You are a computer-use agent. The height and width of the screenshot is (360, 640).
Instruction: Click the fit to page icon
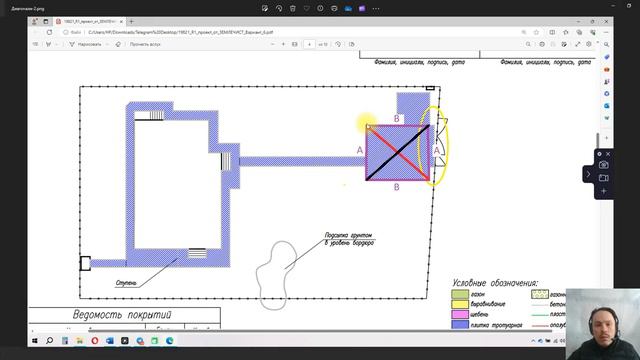[x=294, y=44]
